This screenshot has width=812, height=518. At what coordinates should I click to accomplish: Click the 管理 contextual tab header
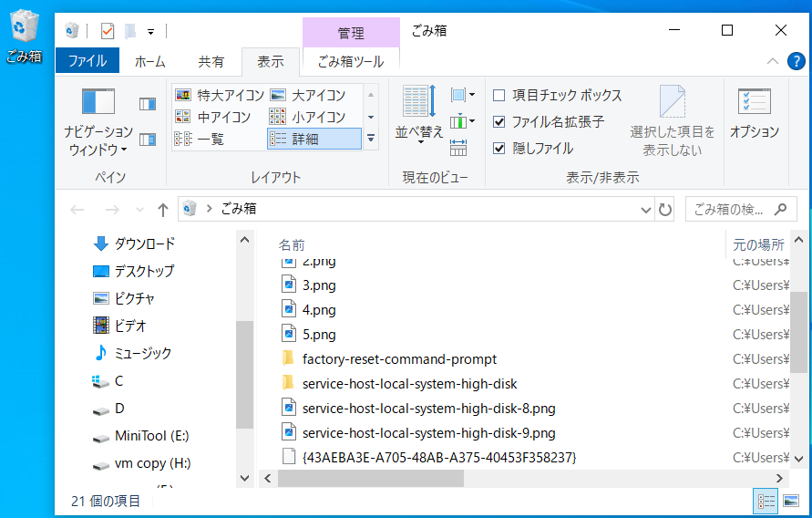351,32
